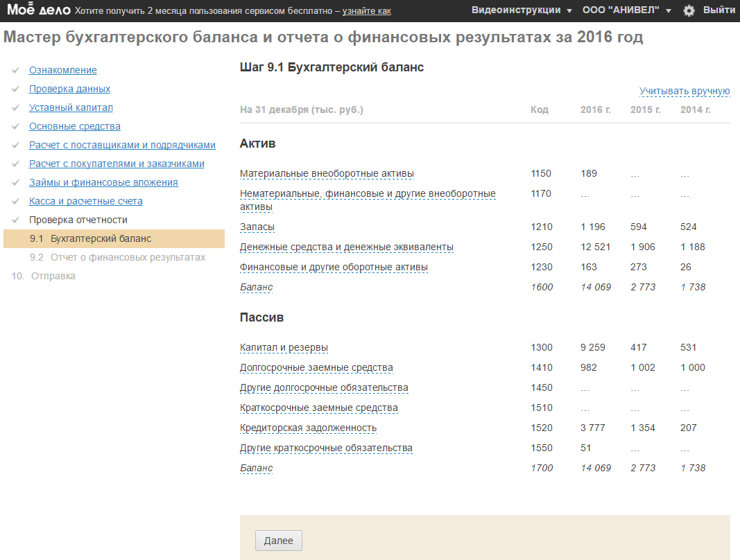Open Основные средства step
The image size is (740, 560).
click(x=75, y=126)
